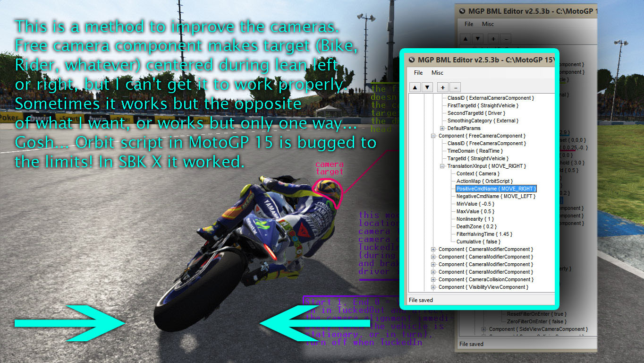Expand the VisibilityViewComponent node
Image resolution: width=644 pixels, height=363 pixels.
[x=433, y=287]
